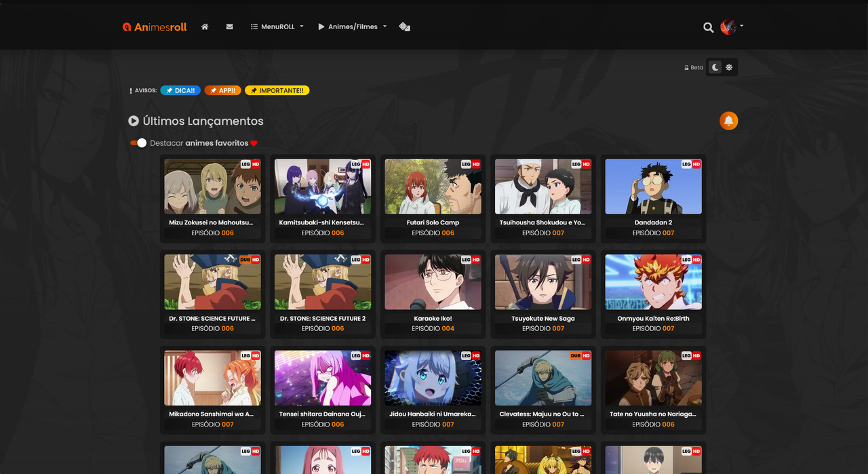Open Jidou Hanbaiki ni Umareka... thumbnail
Viewport: 868px width, 474px height.
pos(433,378)
